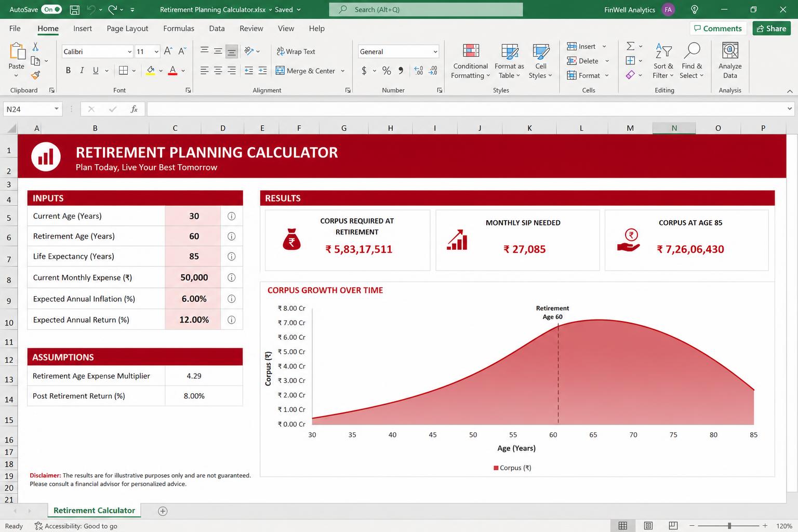The height and width of the screenshot is (532, 798).
Task: Click the Undo arrow icon
Action: [x=91, y=9]
